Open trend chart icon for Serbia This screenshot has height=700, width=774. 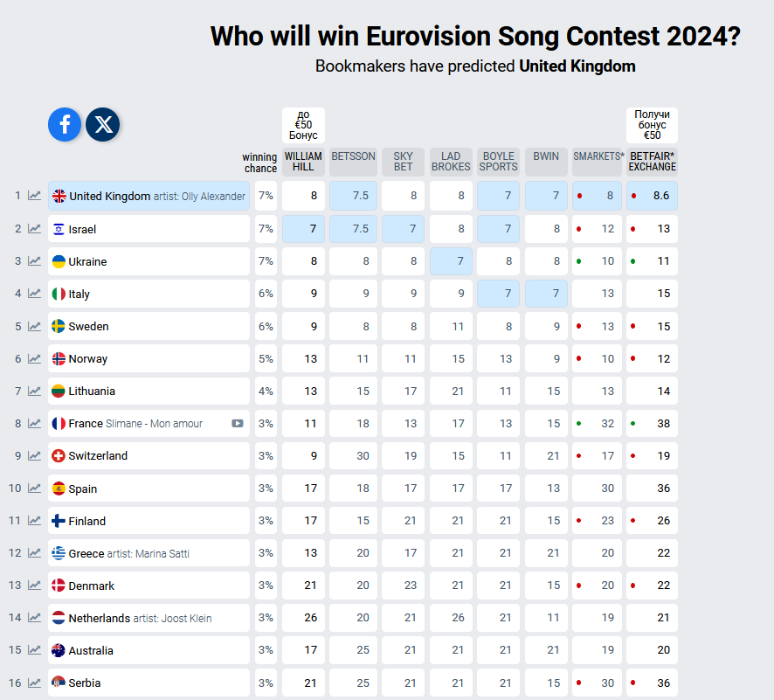click(x=35, y=683)
